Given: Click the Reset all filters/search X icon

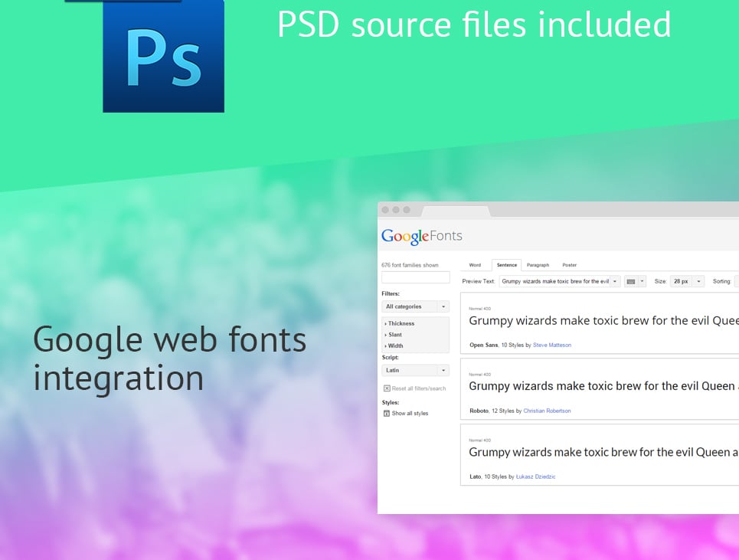Looking at the screenshot, I should (387, 388).
